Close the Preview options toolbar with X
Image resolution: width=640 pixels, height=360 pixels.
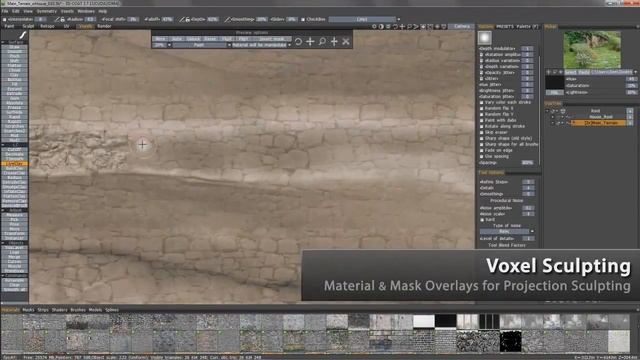coord(346,41)
